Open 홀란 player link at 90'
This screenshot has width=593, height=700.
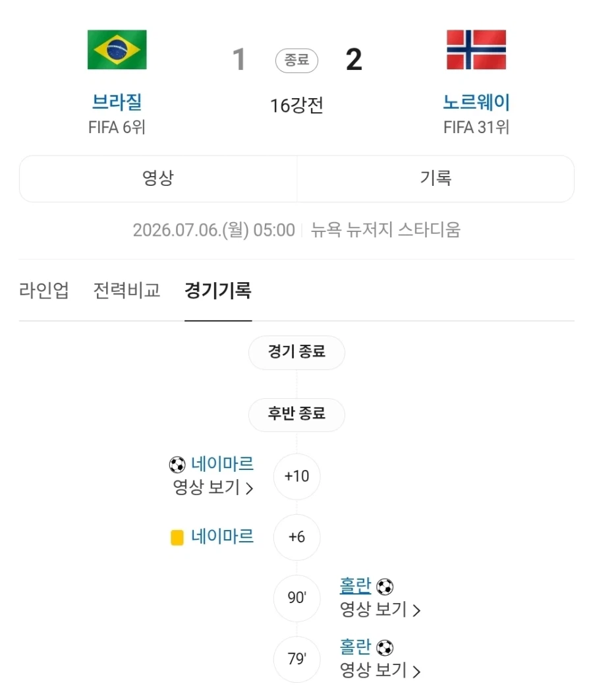pos(355,586)
